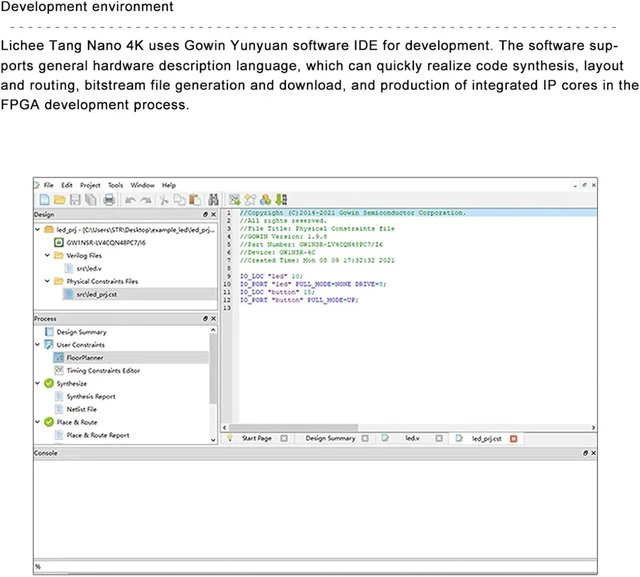The image size is (640, 577).
Task: Open the Help menu
Action: (x=169, y=185)
